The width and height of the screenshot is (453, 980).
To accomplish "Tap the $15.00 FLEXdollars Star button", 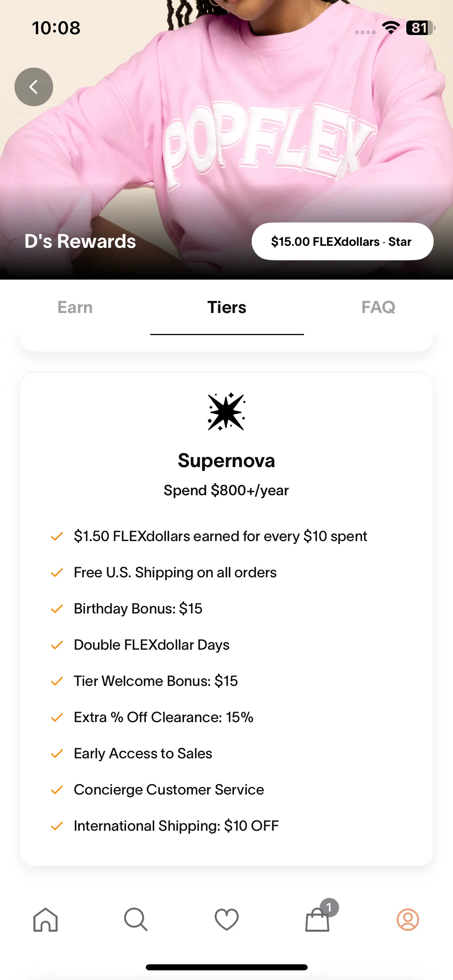I will (342, 241).
